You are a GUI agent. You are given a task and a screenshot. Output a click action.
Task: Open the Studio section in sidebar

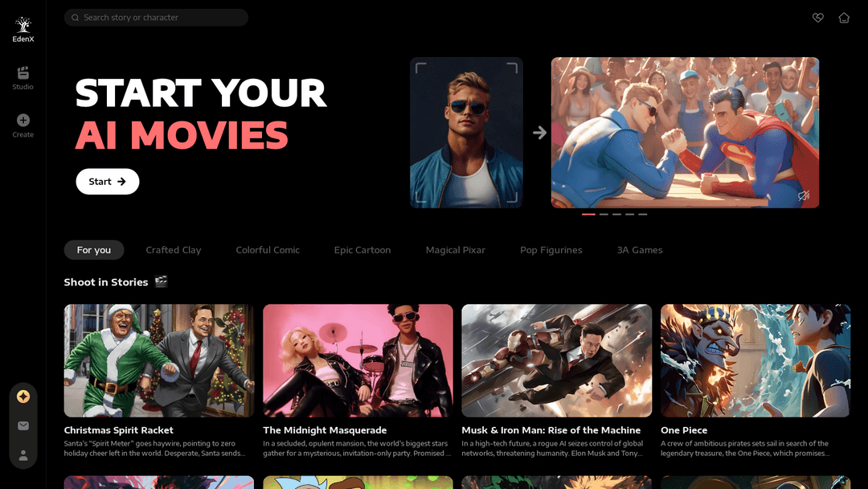[x=23, y=78]
